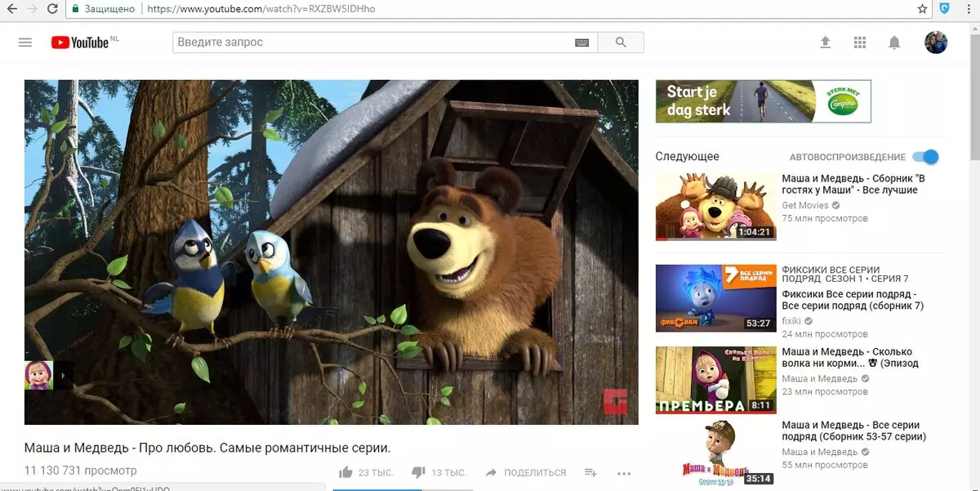980x491 pixels.
Task: Click the Campina 'Start je dag sterk' ad
Action: [764, 101]
